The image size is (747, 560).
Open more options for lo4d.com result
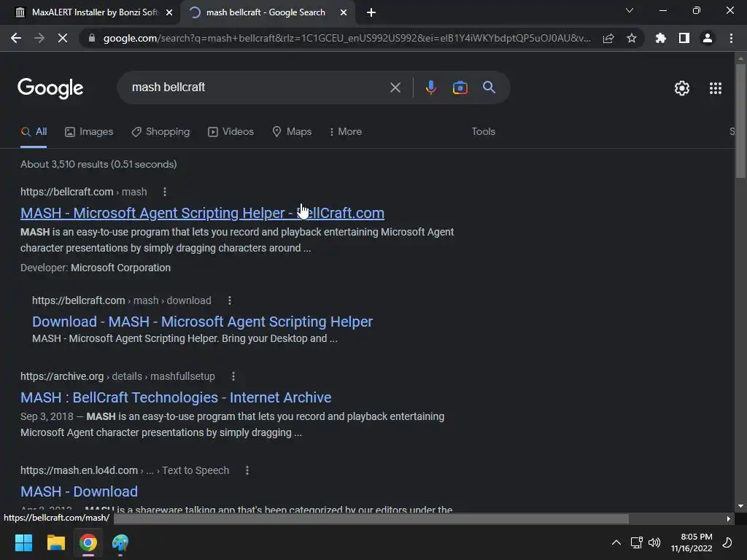pyautogui.click(x=247, y=470)
